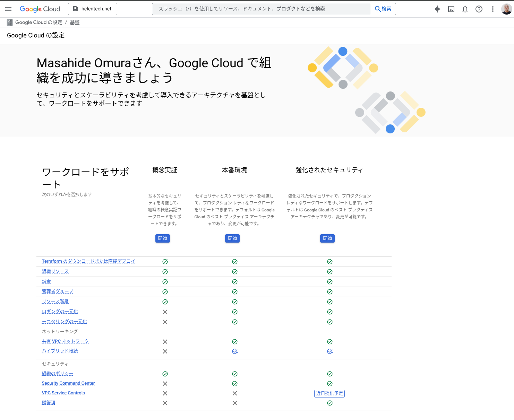Click the 近日提供予定 badge
Image resolution: width=514 pixels, height=420 pixels.
click(329, 393)
